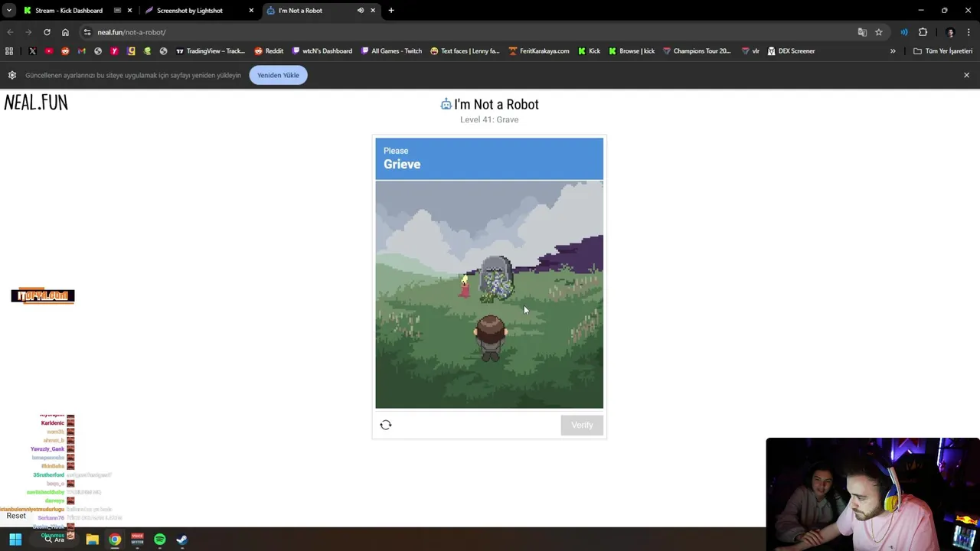Click the taskbar Ara search box
Viewport: 980px width, 551px height.
(x=54, y=540)
